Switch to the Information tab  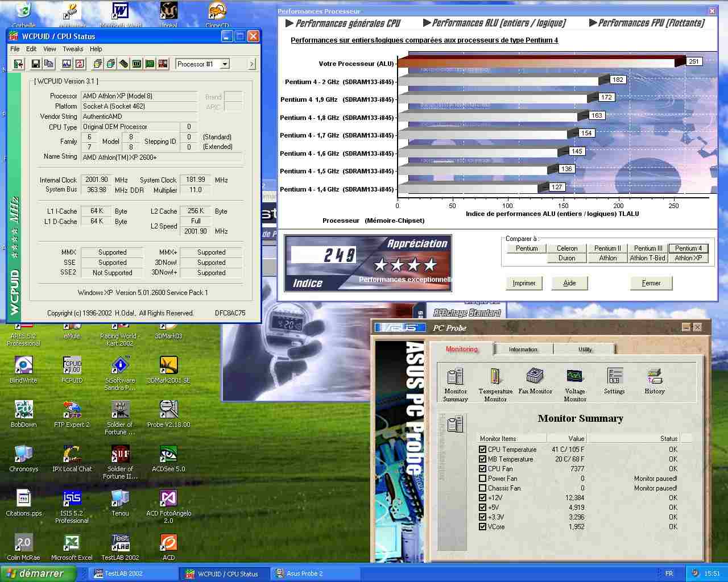coord(523,350)
